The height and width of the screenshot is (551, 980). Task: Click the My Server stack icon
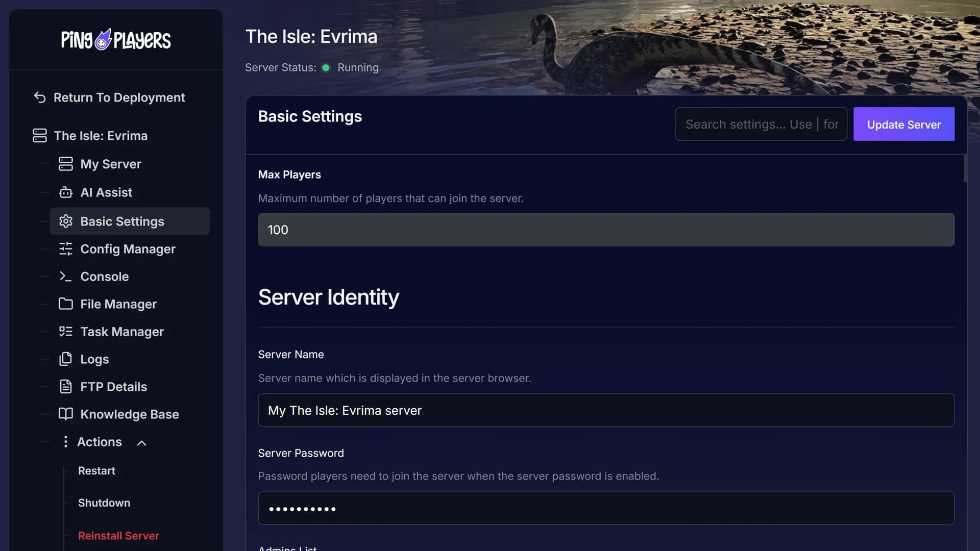point(66,164)
